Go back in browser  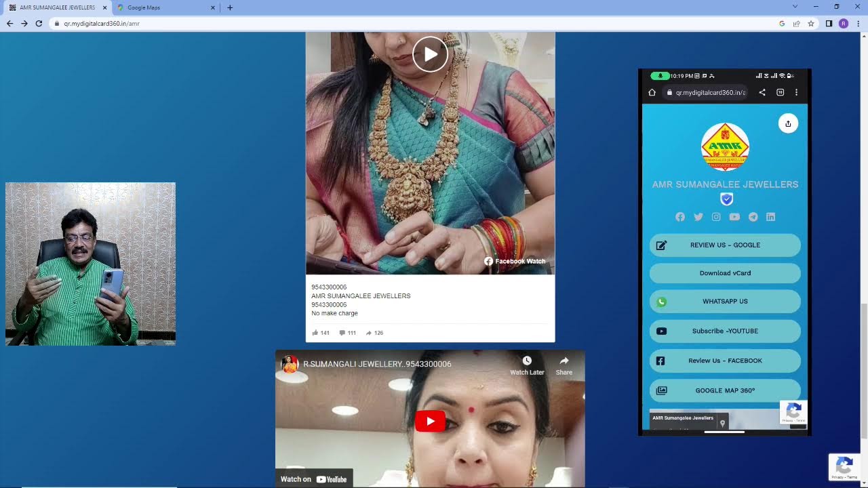point(9,23)
